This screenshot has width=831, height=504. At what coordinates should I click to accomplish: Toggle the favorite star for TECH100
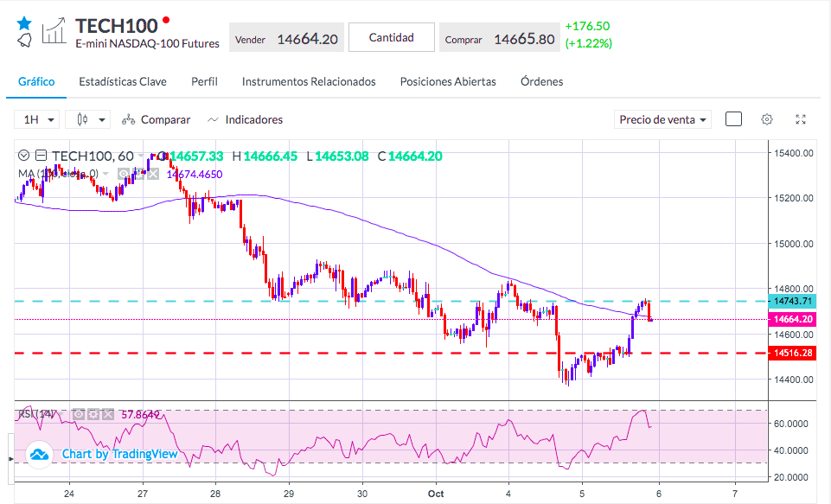pyautogui.click(x=24, y=22)
